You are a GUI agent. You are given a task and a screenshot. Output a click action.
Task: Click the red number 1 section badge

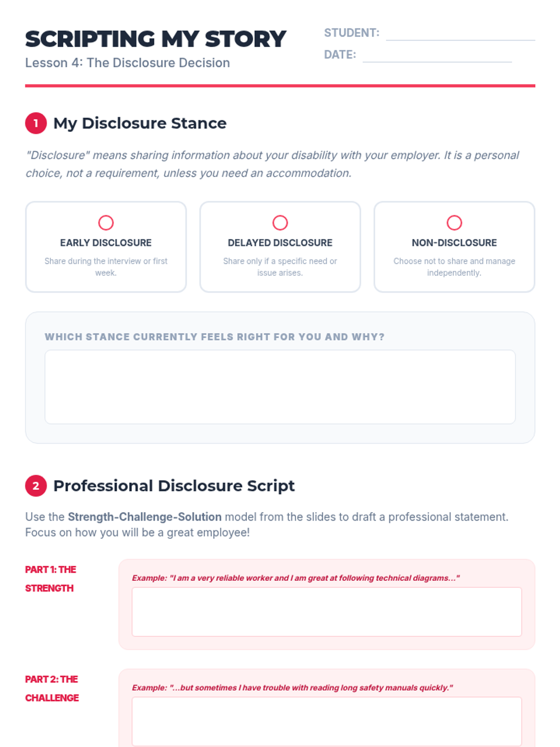[x=36, y=123]
